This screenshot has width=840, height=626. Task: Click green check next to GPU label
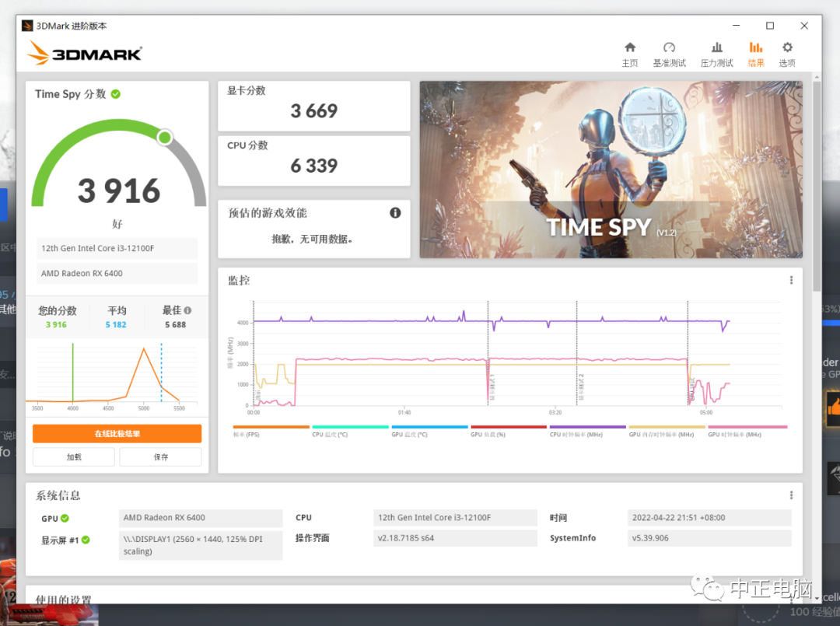[65, 519]
